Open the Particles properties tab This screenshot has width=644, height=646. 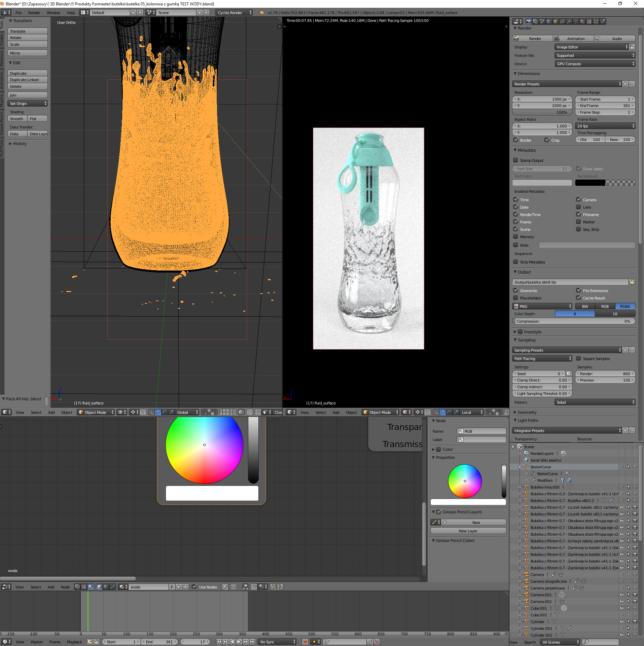tap(596, 21)
